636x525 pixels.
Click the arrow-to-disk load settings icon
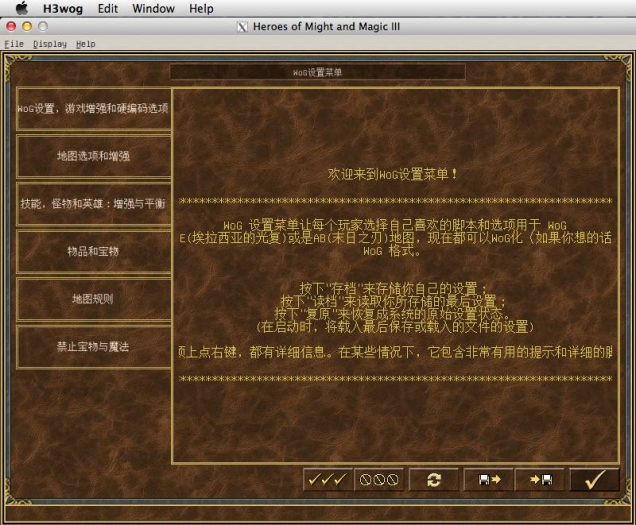coord(541,480)
